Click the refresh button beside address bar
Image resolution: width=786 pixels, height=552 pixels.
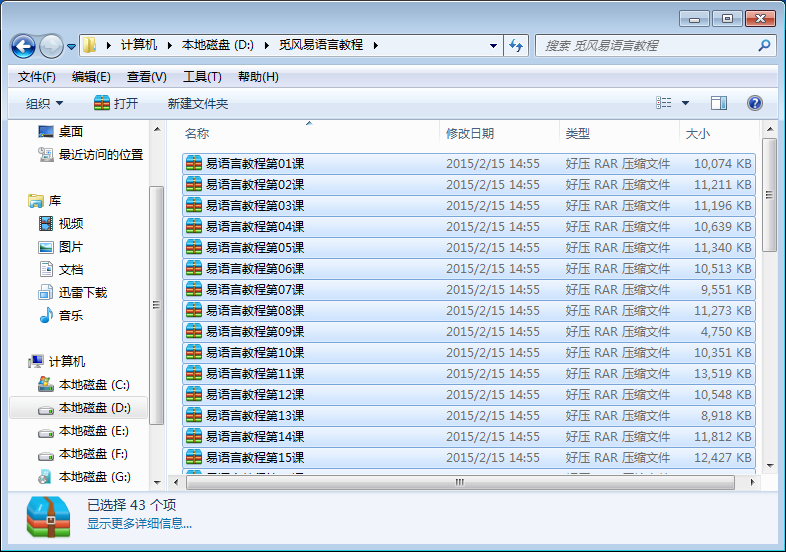[x=516, y=45]
